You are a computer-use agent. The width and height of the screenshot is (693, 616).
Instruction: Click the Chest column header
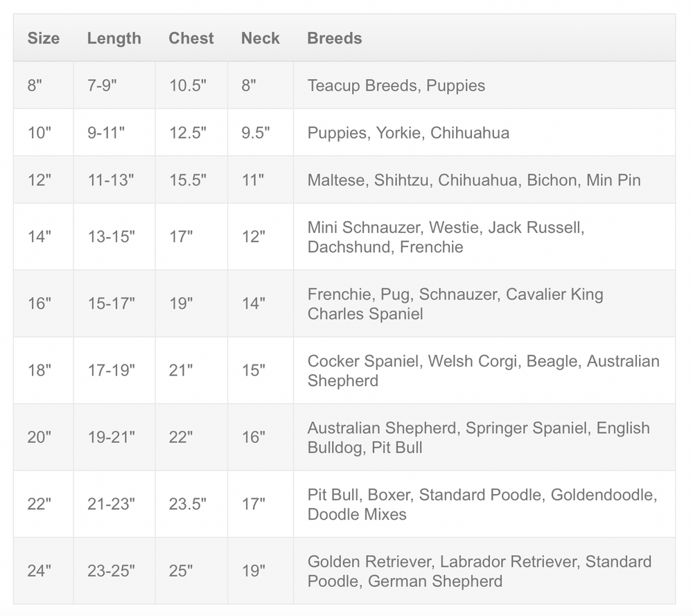191,38
